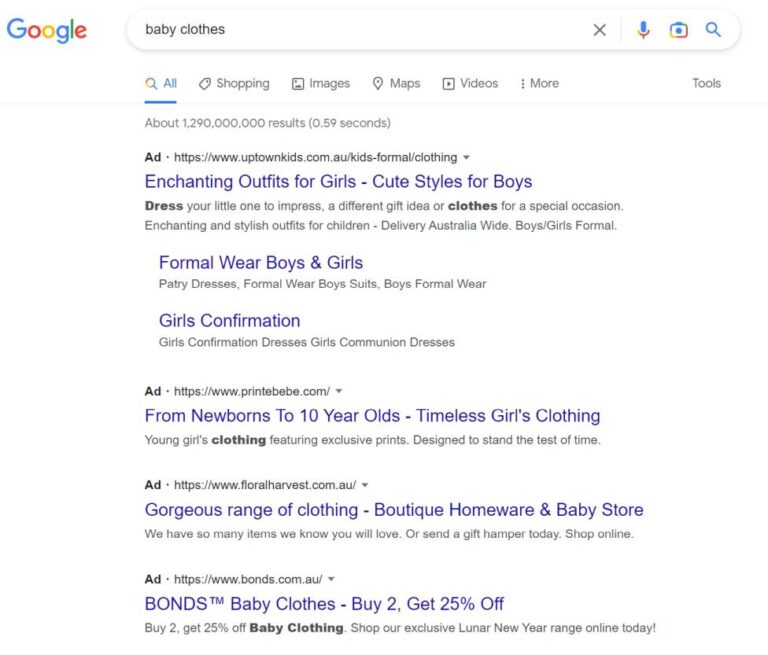Expand the dropdown arrow beside the bonds.com.au URL

(x=332, y=579)
